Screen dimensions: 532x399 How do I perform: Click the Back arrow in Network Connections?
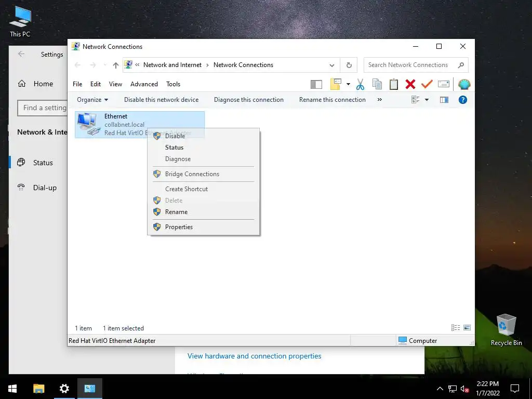[77, 65]
